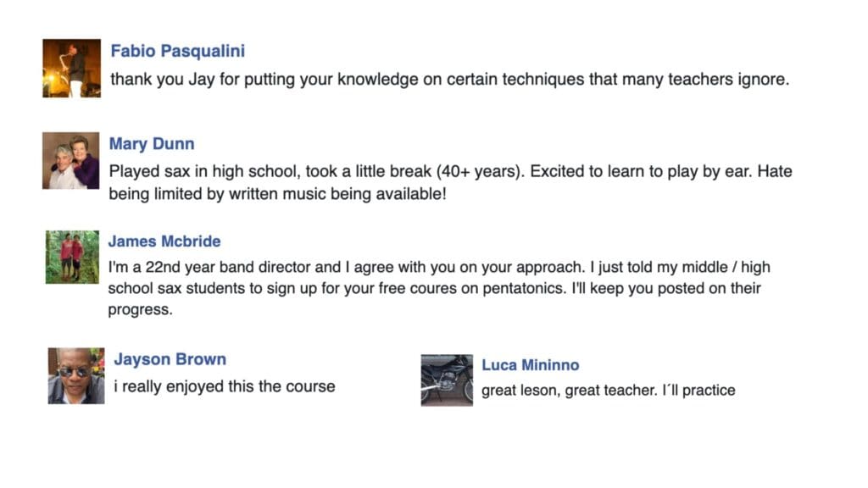The width and height of the screenshot is (868, 488).
Task: Click the word 'Jay' in Fabio's comment
Action: point(202,80)
